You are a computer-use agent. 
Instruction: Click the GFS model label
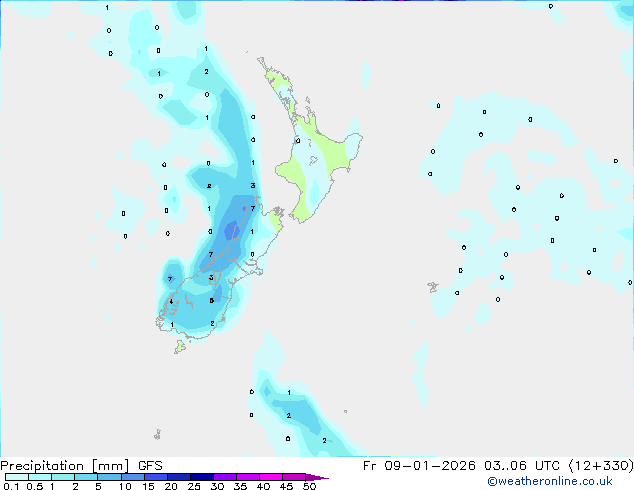coord(150,466)
